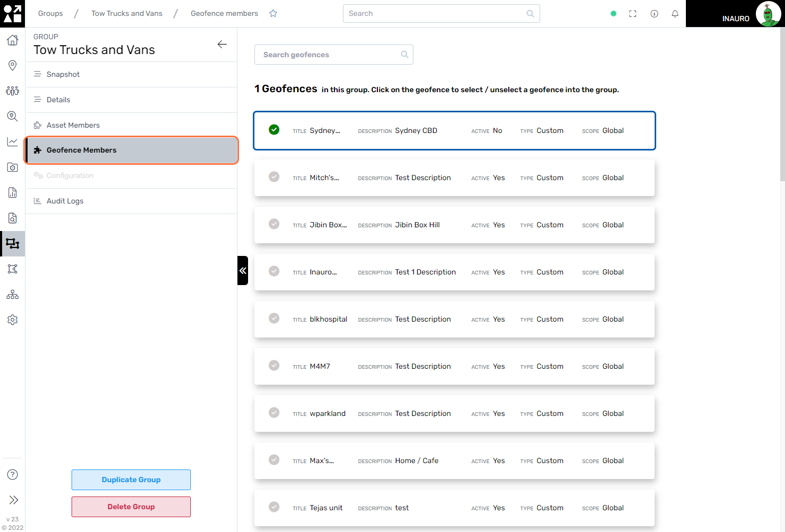Click the Sydney CBD description text
785x532 pixels.
click(x=416, y=130)
